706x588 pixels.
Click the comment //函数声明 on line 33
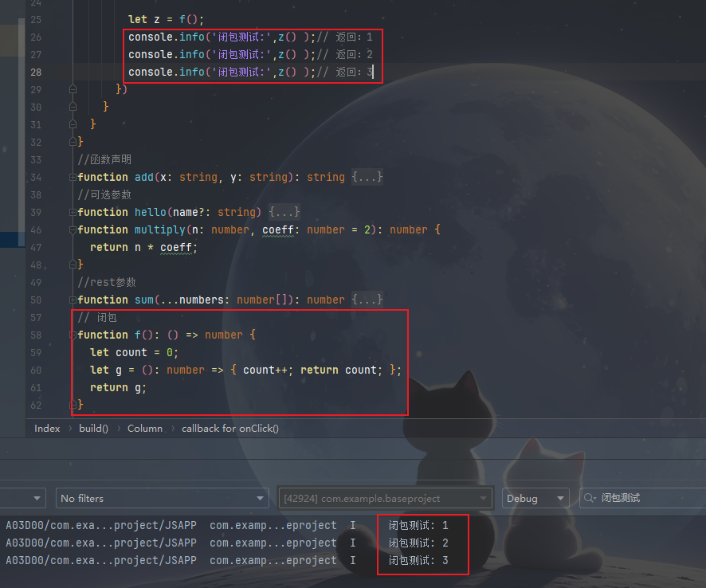[x=104, y=159]
